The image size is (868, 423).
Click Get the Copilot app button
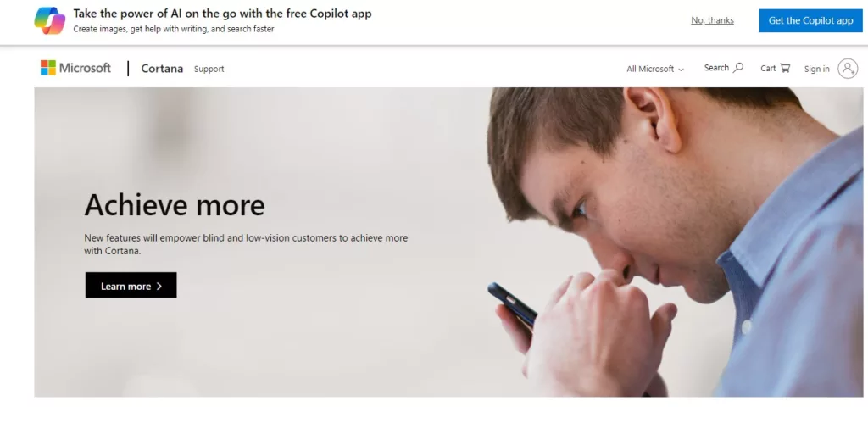(x=810, y=20)
